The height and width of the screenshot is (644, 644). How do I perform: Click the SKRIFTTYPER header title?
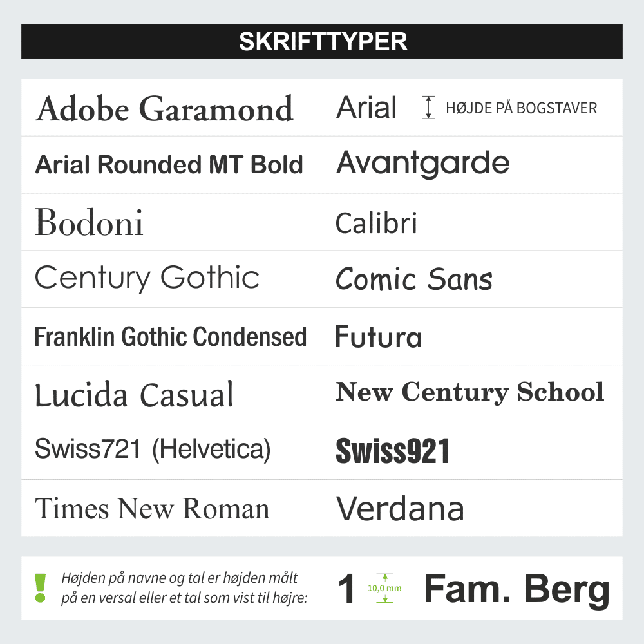point(322,41)
